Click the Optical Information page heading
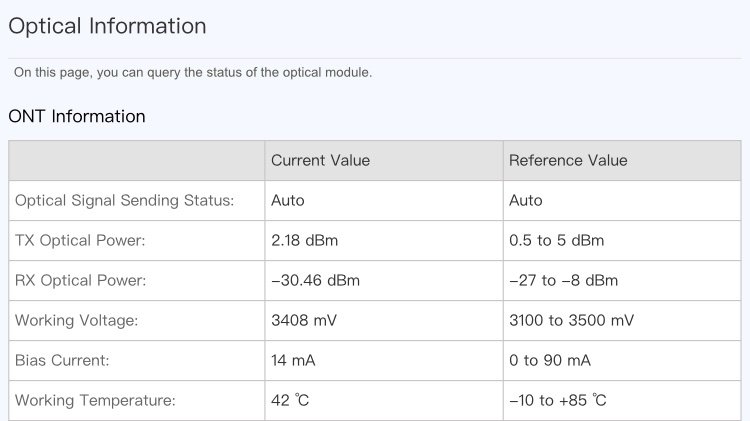 107,27
